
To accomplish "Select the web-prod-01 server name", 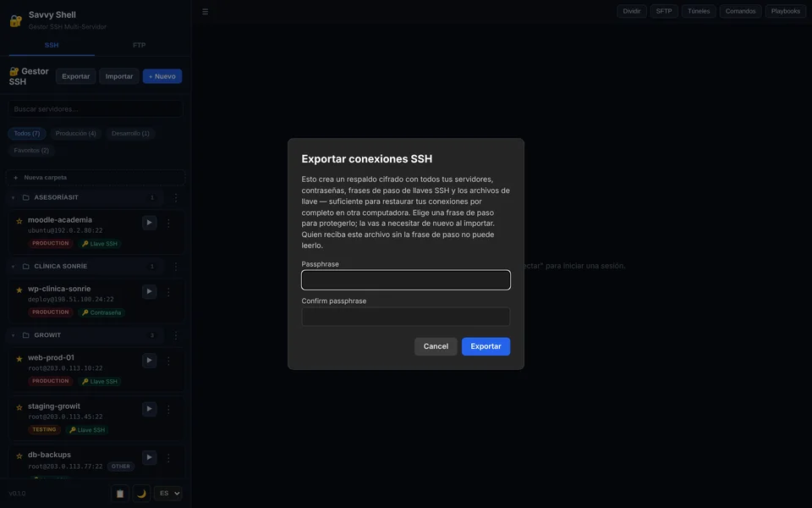I will coord(51,357).
